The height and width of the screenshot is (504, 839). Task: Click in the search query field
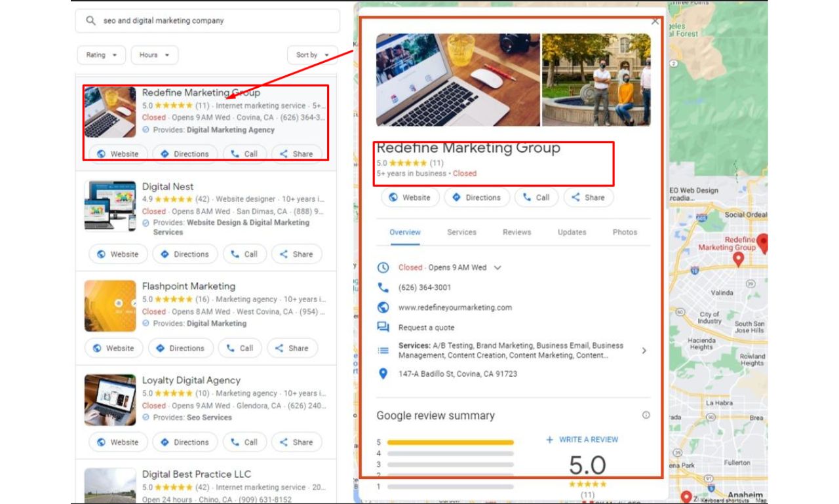click(216, 21)
